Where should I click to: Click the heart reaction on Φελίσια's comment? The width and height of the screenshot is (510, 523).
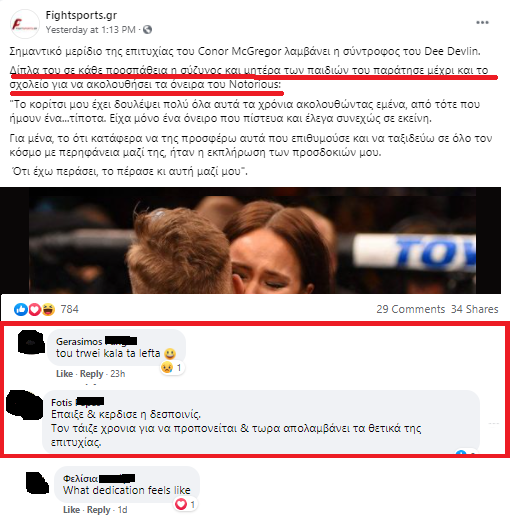(x=181, y=504)
